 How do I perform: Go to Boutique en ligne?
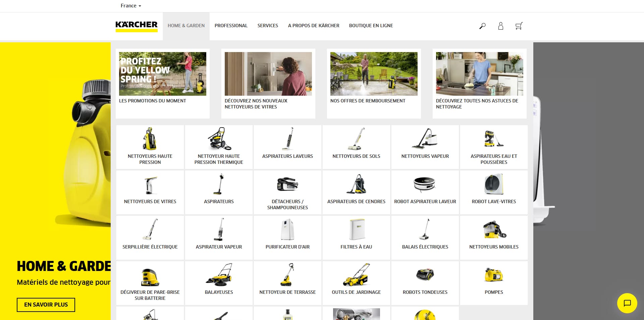371,26
